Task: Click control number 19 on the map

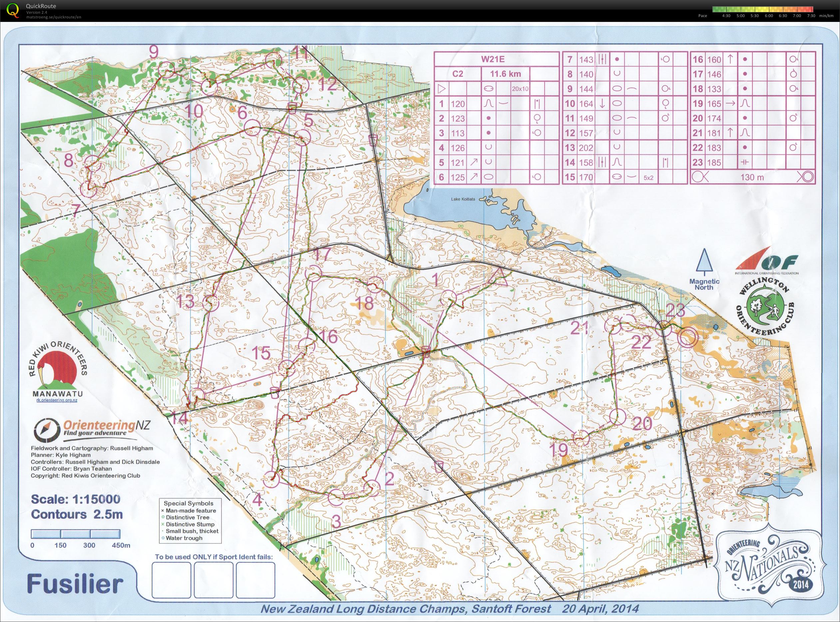Action: (559, 450)
